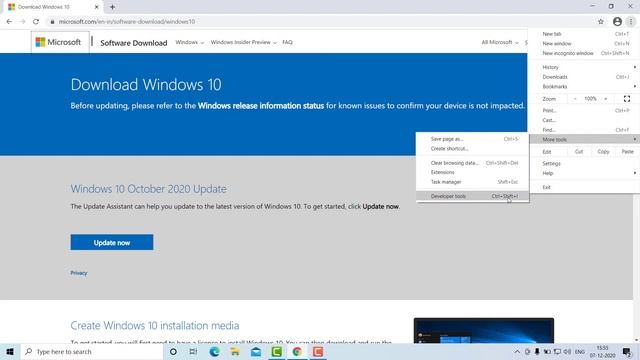Open Developer tools from submenu

pos(473,196)
